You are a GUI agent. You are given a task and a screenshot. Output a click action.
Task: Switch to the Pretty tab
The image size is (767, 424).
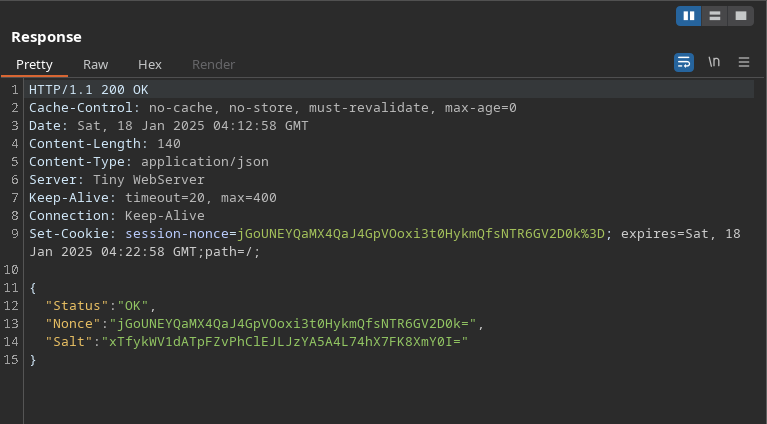coord(34,64)
